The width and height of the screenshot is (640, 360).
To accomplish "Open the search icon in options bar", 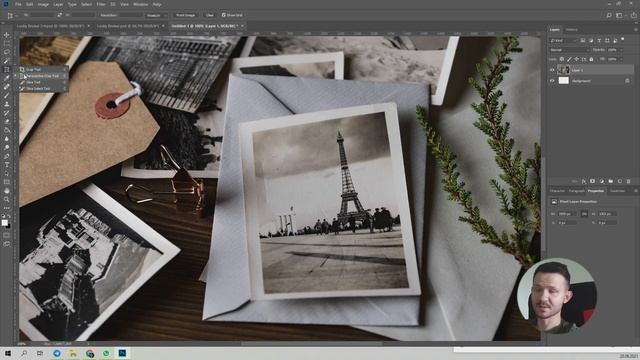I will (x=609, y=15).
